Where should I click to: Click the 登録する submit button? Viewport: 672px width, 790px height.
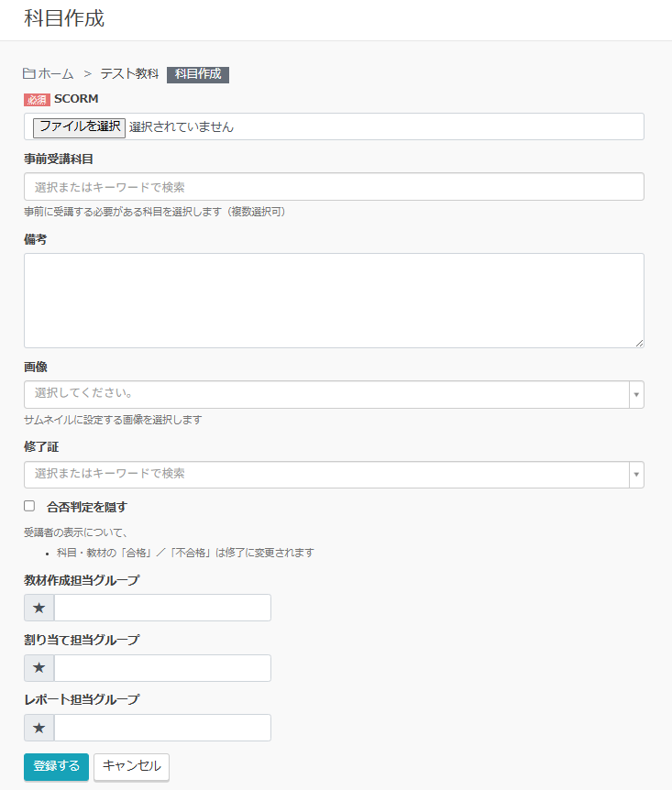click(x=56, y=766)
